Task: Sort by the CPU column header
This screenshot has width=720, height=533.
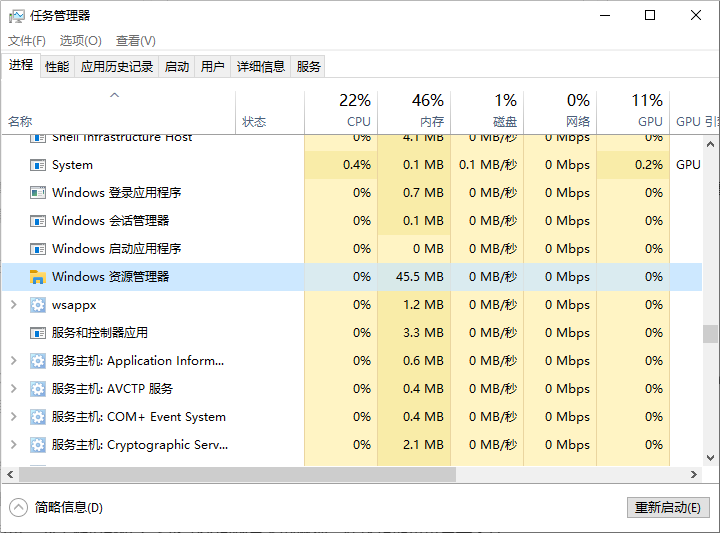Action: [x=341, y=112]
